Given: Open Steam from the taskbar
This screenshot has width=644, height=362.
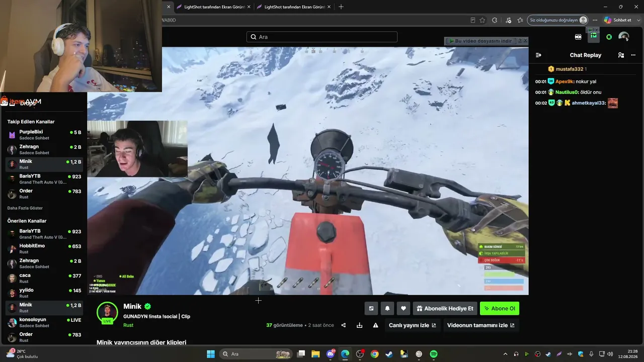Looking at the screenshot, I should 389,354.
